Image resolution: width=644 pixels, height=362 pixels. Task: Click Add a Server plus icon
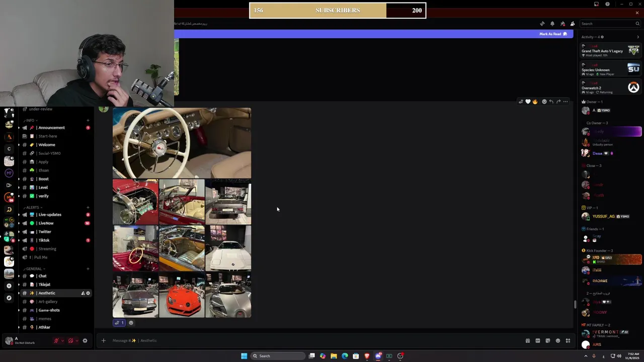[9, 286]
